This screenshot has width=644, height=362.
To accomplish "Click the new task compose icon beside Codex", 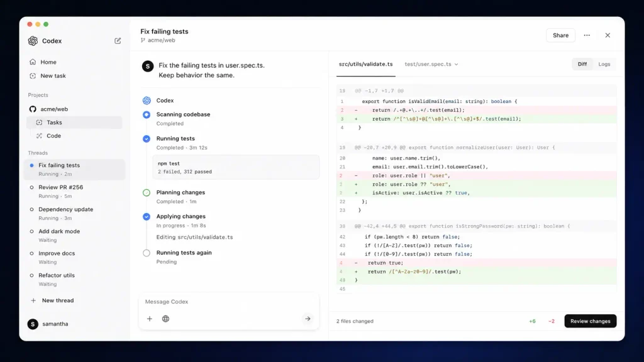I will [118, 41].
